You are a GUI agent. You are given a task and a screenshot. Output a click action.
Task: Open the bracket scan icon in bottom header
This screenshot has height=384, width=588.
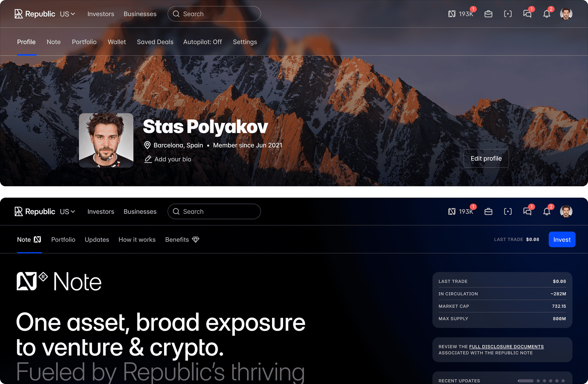[x=508, y=212]
